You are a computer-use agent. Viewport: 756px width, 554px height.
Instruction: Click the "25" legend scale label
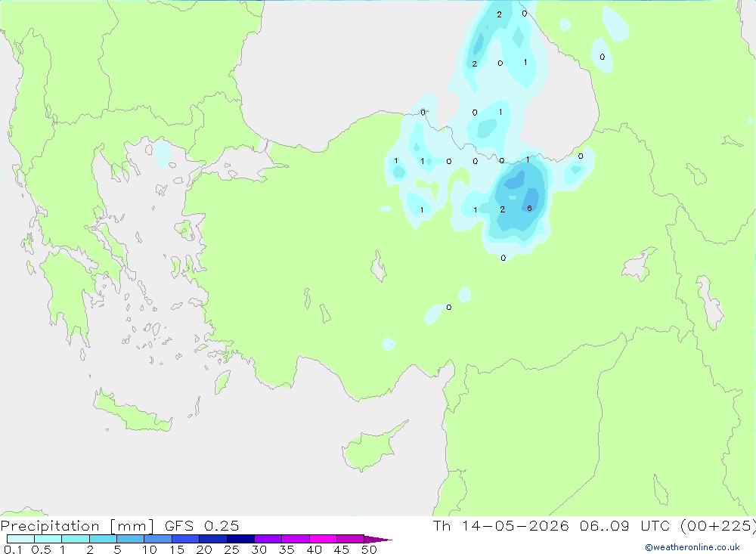[231, 549]
